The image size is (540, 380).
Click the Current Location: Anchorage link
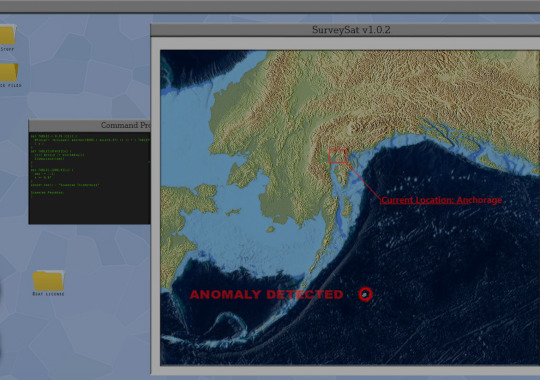[x=442, y=200]
